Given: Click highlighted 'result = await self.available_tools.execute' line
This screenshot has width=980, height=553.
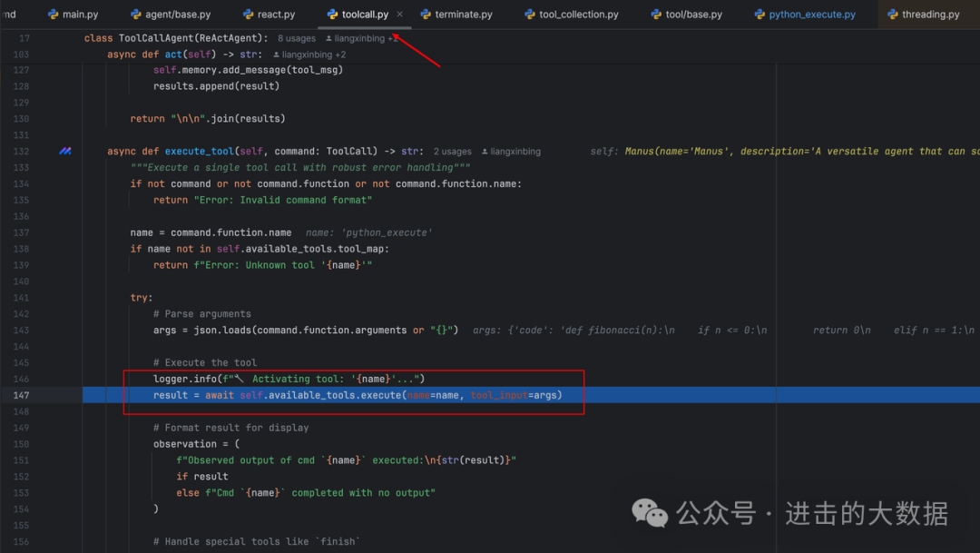Looking at the screenshot, I should pyautogui.click(x=358, y=395).
